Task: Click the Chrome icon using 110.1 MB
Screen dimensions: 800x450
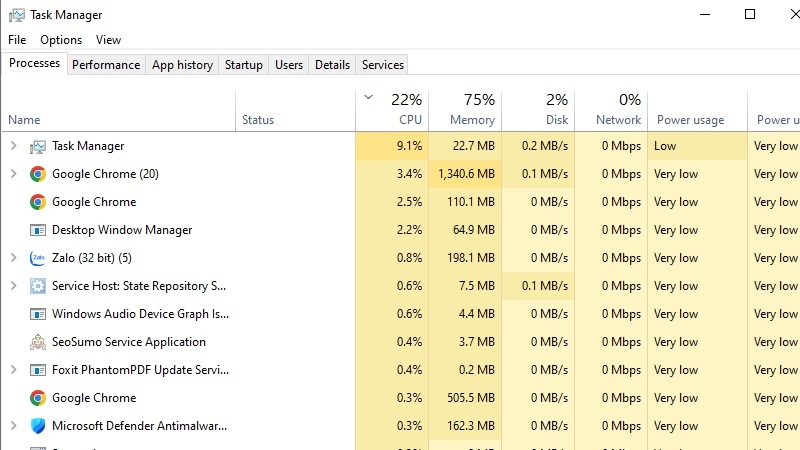Action: [x=38, y=202]
